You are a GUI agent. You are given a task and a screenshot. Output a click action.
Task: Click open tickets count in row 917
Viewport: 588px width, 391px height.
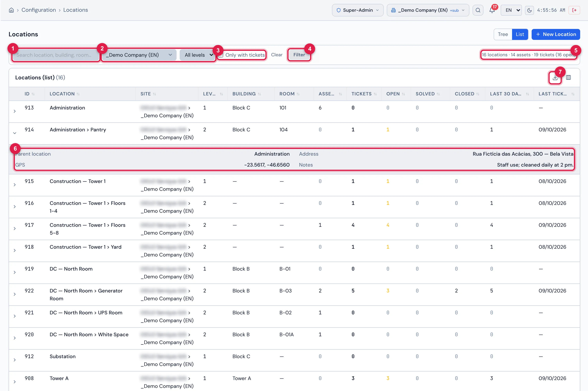pyautogui.click(x=388, y=225)
